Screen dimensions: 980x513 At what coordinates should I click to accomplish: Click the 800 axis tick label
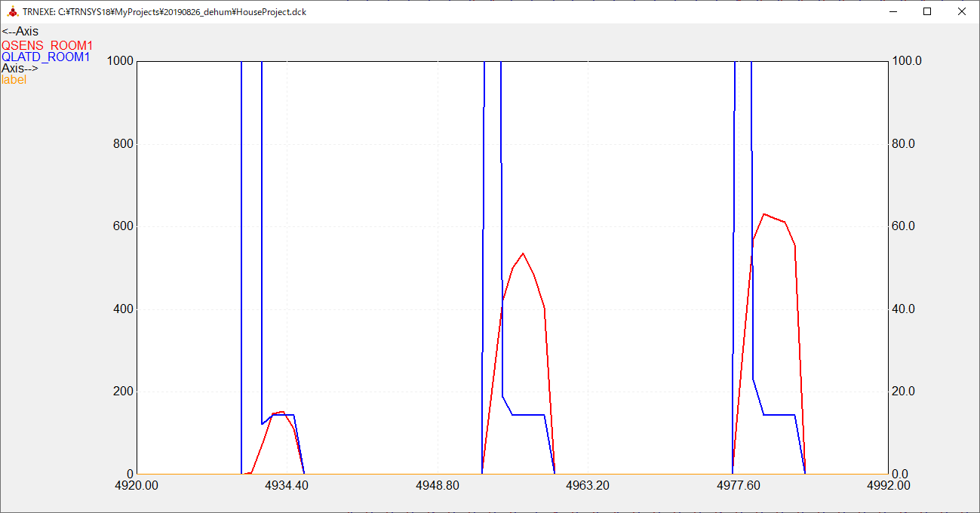click(x=125, y=143)
